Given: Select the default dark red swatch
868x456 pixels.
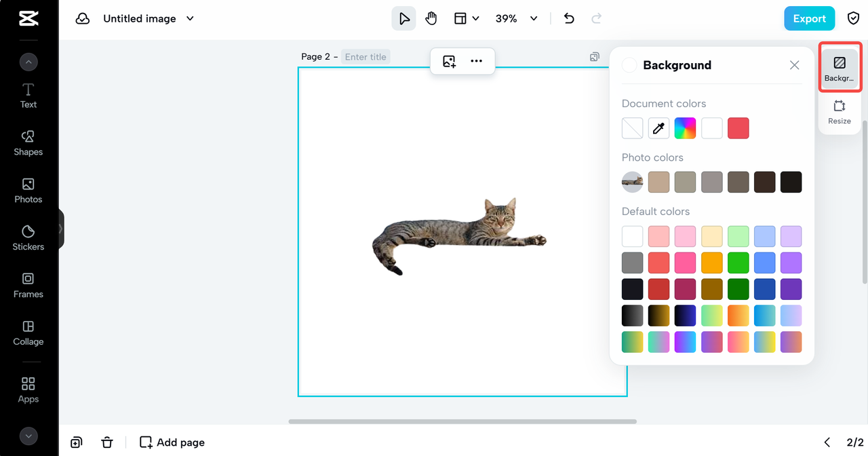Looking at the screenshot, I should [658, 289].
